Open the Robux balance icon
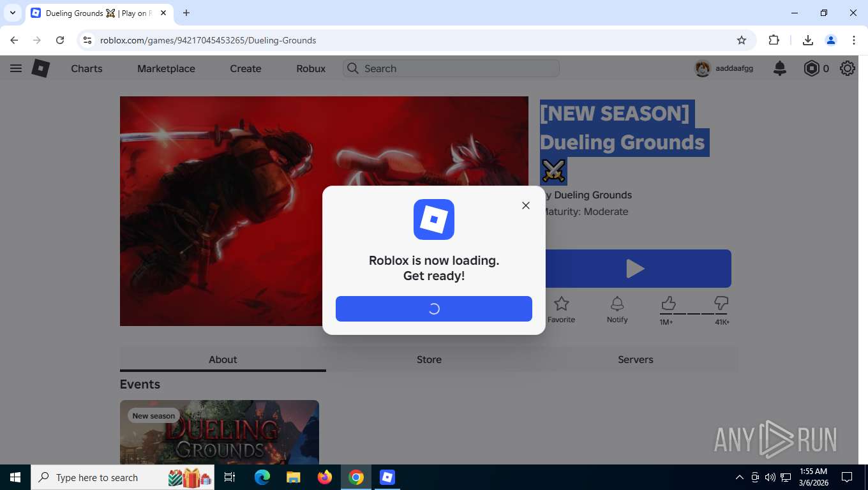Viewport: 868px width, 490px height. (811, 68)
